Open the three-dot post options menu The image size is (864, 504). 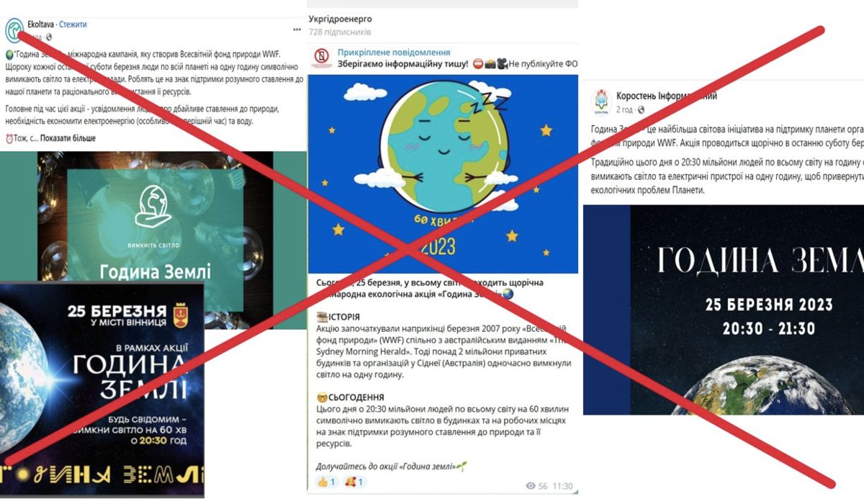pos(297,30)
